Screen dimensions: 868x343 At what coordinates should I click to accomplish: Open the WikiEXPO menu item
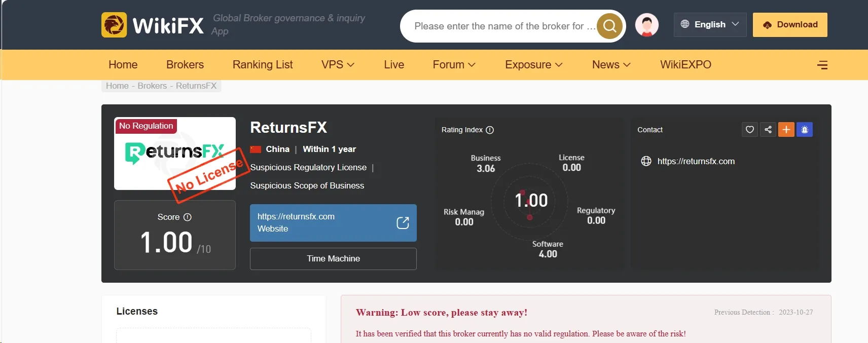click(x=685, y=65)
